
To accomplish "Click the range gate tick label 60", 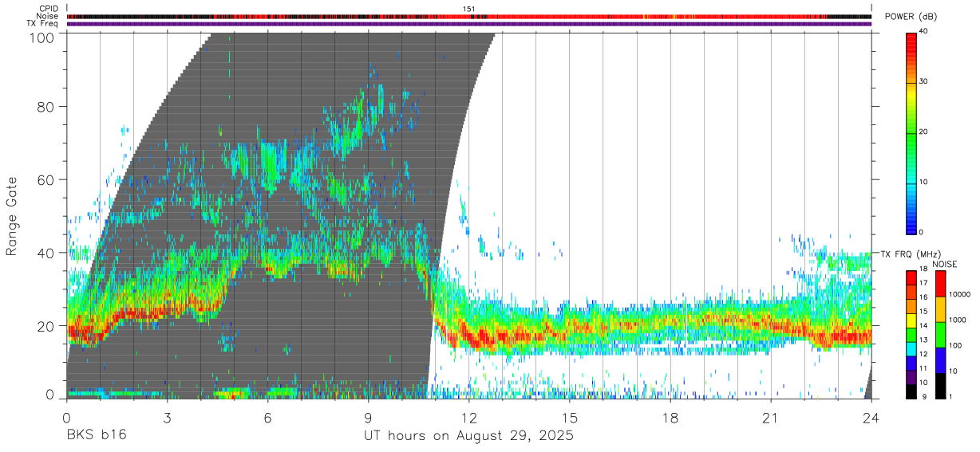I will point(45,180).
